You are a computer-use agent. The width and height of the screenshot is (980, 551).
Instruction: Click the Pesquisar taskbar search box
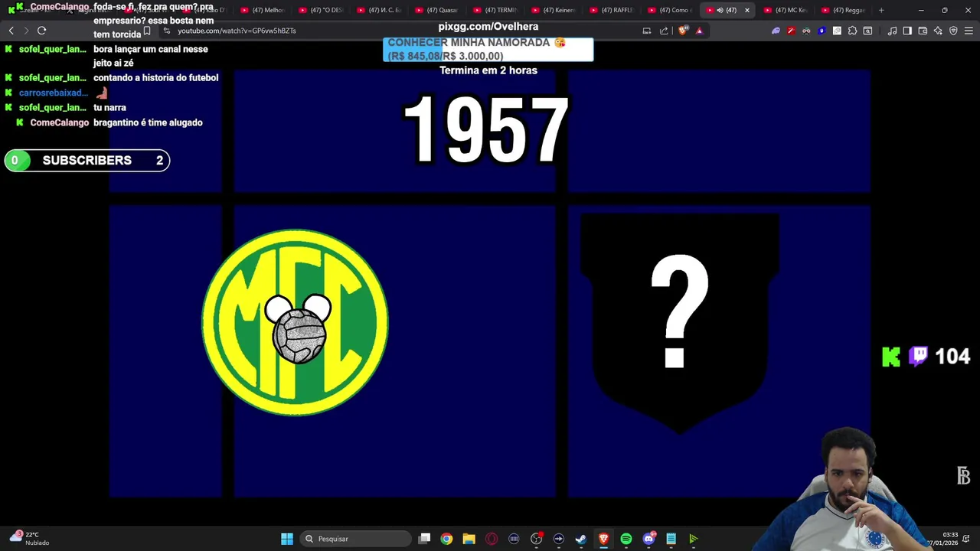(355, 539)
